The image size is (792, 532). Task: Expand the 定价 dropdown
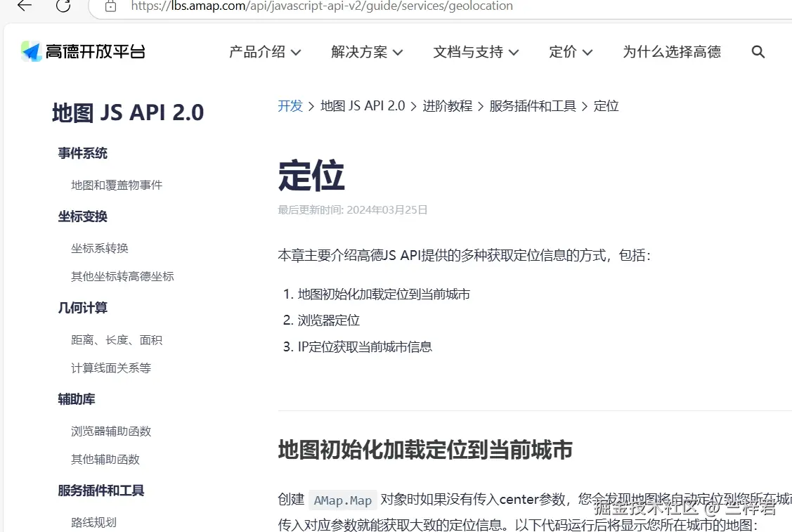pyautogui.click(x=571, y=51)
